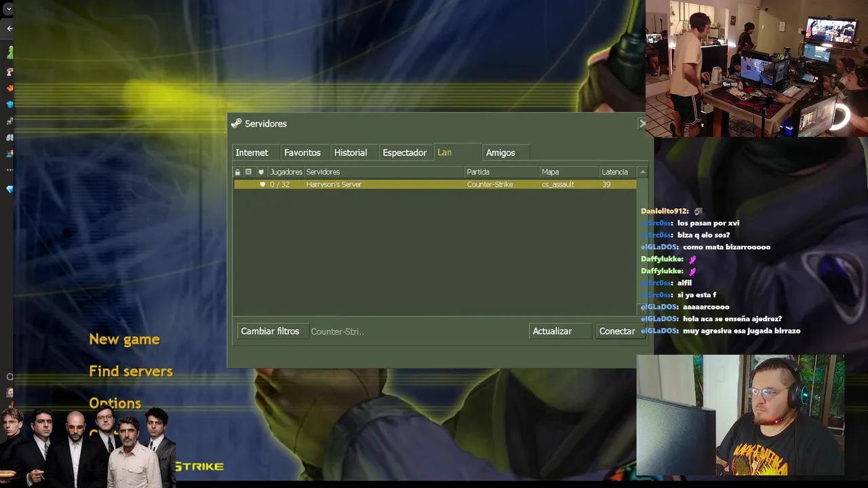Click the room camera overlay at top right
Viewport: 868px width, 488px height.
757,68
